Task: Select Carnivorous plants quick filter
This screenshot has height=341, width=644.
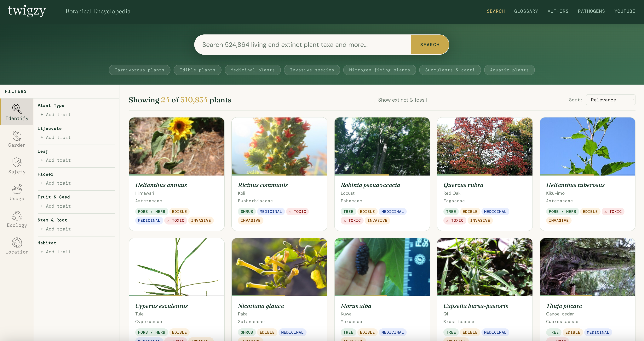Action: coord(140,70)
